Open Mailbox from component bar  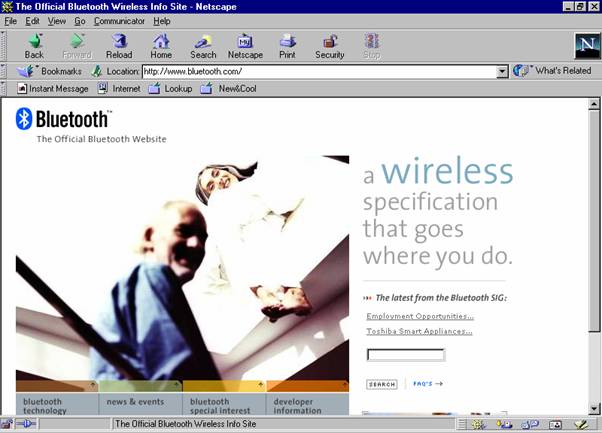[x=504, y=424]
